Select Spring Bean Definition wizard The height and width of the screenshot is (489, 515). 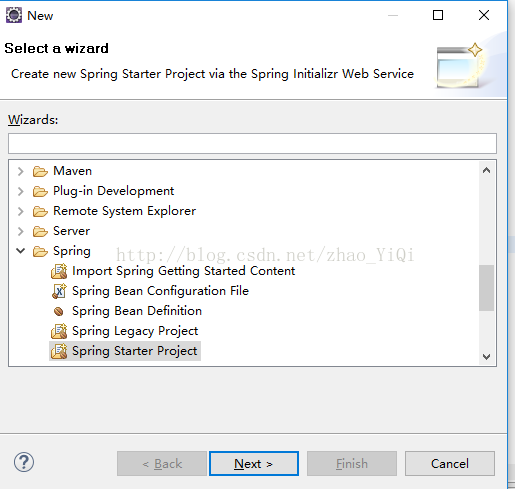pos(137,311)
